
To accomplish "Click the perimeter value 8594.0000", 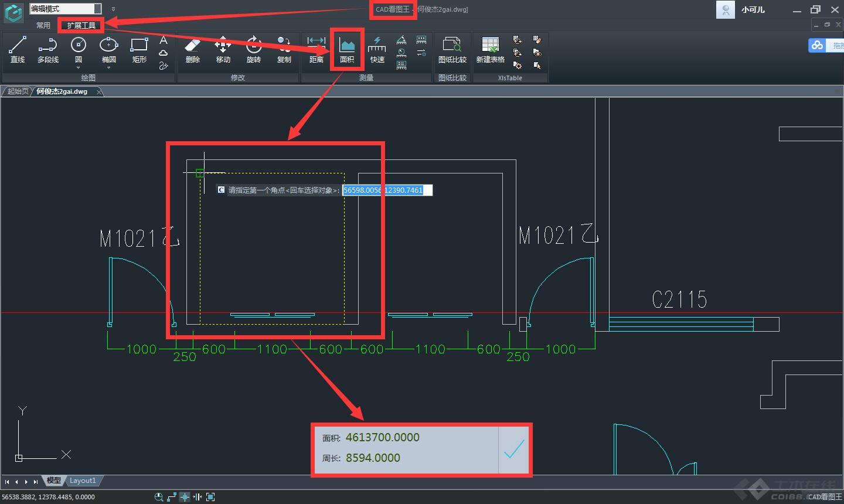I will 373,458.
